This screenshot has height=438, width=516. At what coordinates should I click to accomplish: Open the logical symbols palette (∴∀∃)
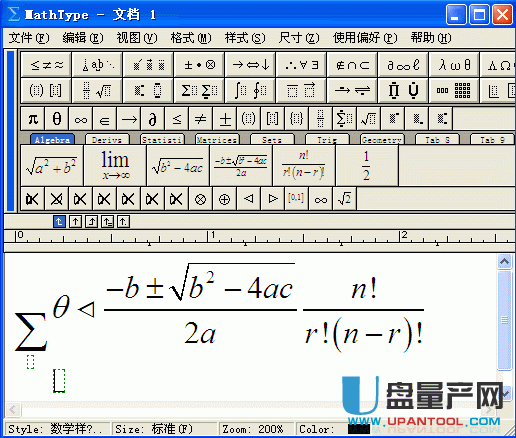click(x=301, y=65)
